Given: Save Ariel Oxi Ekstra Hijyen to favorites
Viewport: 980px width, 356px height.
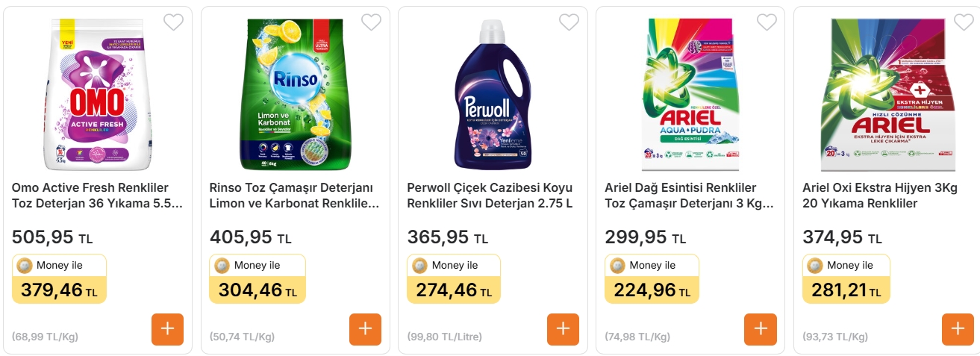Looking at the screenshot, I should (x=964, y=22).
